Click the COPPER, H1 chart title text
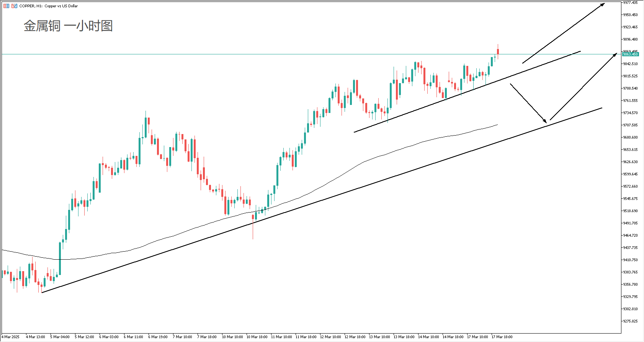Screen dimensions: 644x342 click(49, 6)
